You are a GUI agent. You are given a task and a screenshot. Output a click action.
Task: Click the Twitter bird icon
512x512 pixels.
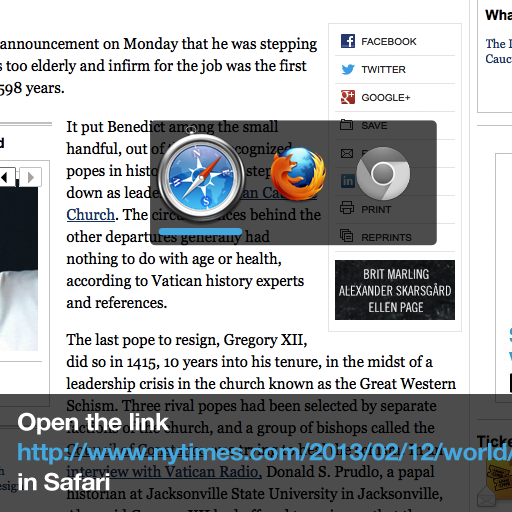[x=348, y=69]
